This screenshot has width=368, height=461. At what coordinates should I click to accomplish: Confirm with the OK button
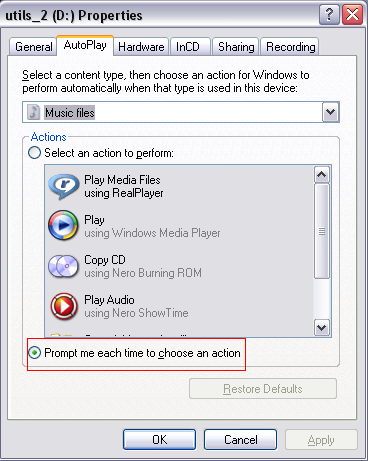160,440
